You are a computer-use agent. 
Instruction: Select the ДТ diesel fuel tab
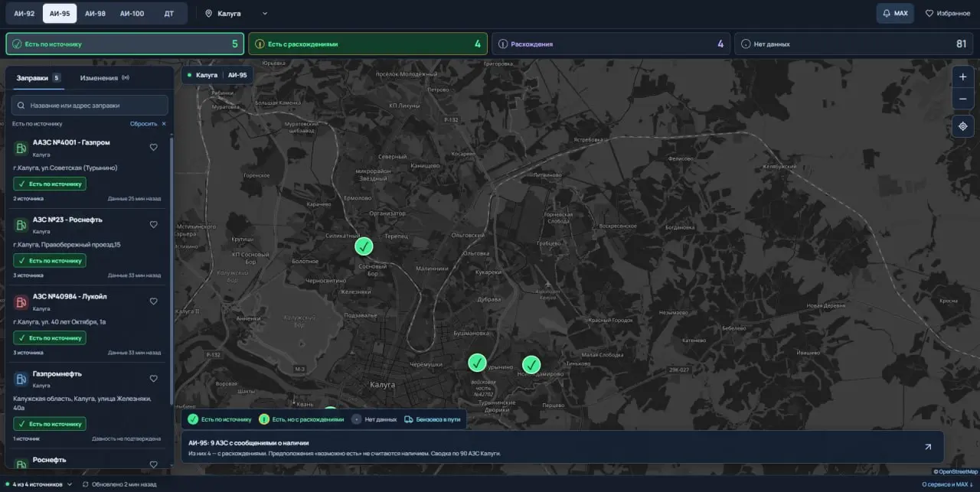click(x=168, y=13)
